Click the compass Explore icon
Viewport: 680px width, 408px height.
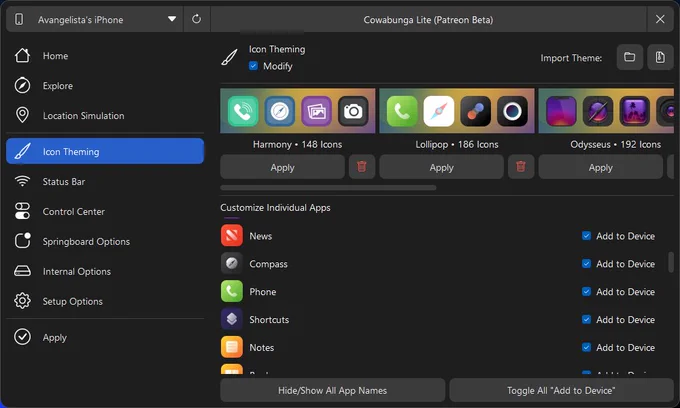pos(22,85)
